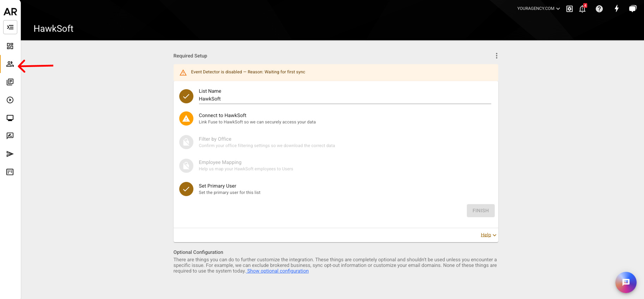
Task: Expand the sidebar navigation menu
Action: coord(10,27)
